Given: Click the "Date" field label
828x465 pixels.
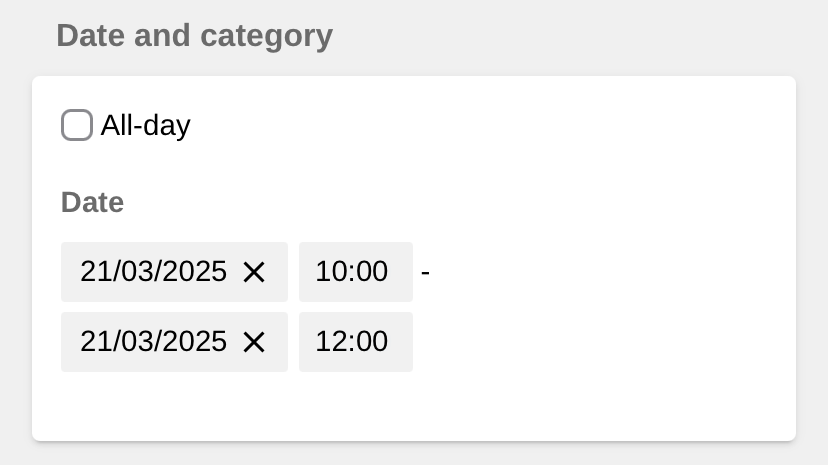Looking at the screenshot, I should point(92,203).
